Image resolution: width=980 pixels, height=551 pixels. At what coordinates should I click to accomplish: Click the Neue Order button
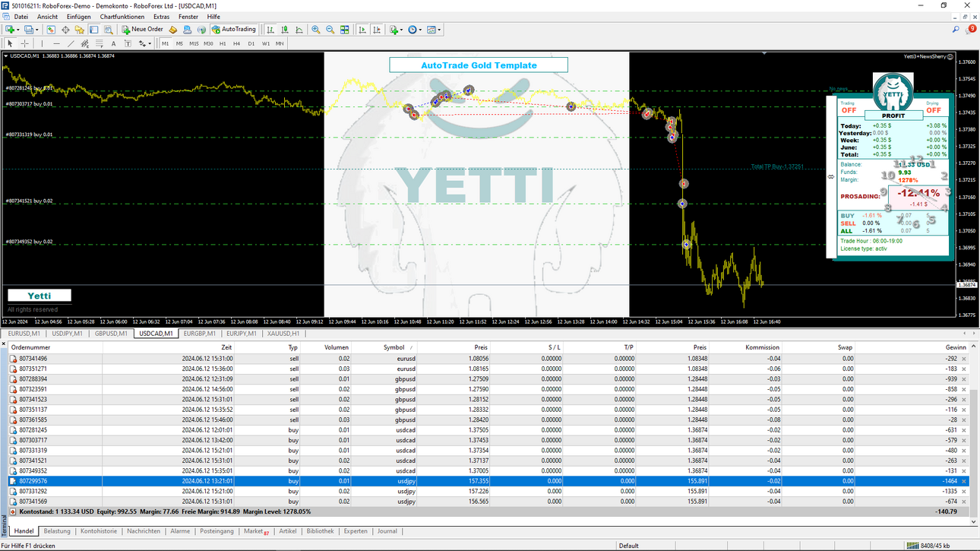(x=143, y=30)
